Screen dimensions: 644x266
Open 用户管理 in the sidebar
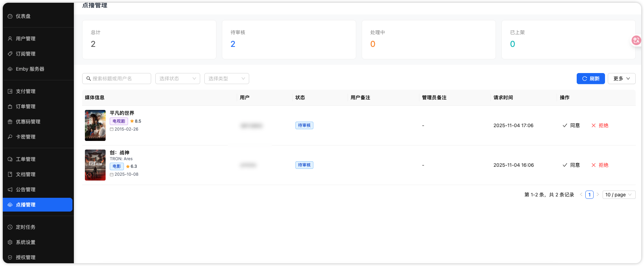coord(26,39)
